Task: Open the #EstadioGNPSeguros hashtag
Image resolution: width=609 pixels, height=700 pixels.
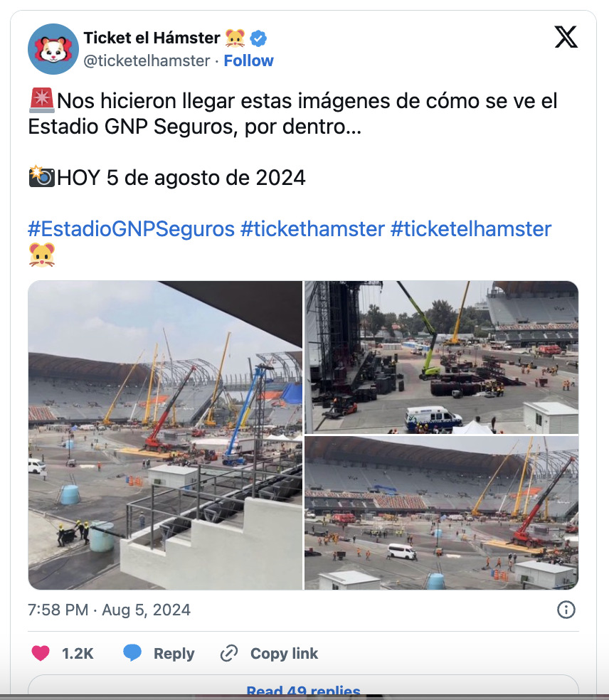Action: pos(132,229)
